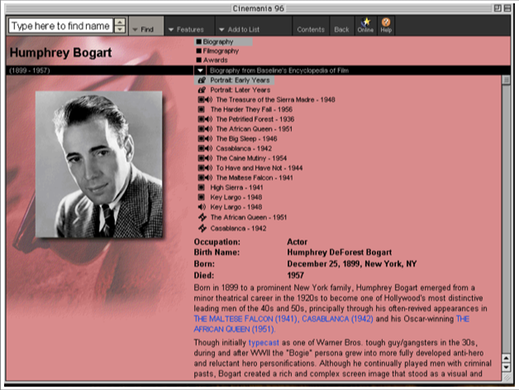
Task: Open Portrait: Early Years camera icon
Action: pos(202,80)
